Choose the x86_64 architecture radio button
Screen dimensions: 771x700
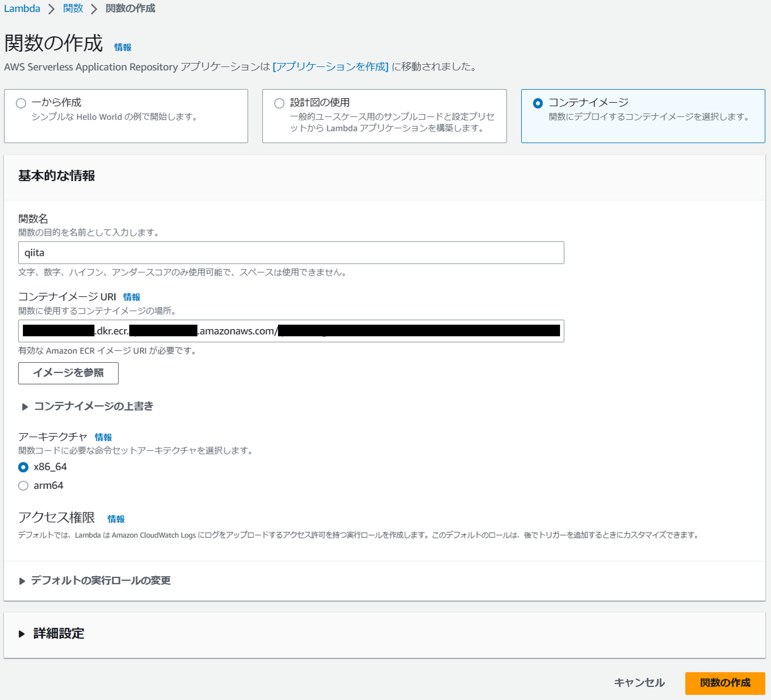[23, 467]
